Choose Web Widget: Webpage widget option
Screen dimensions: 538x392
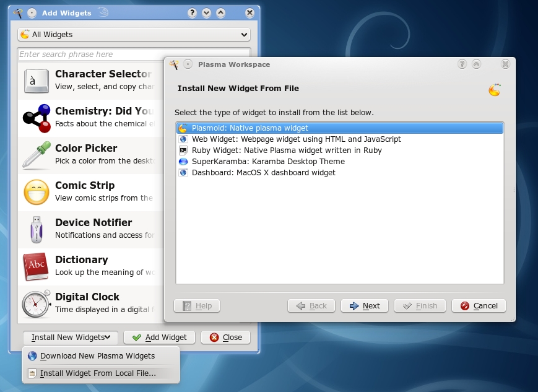coord(296,139)
